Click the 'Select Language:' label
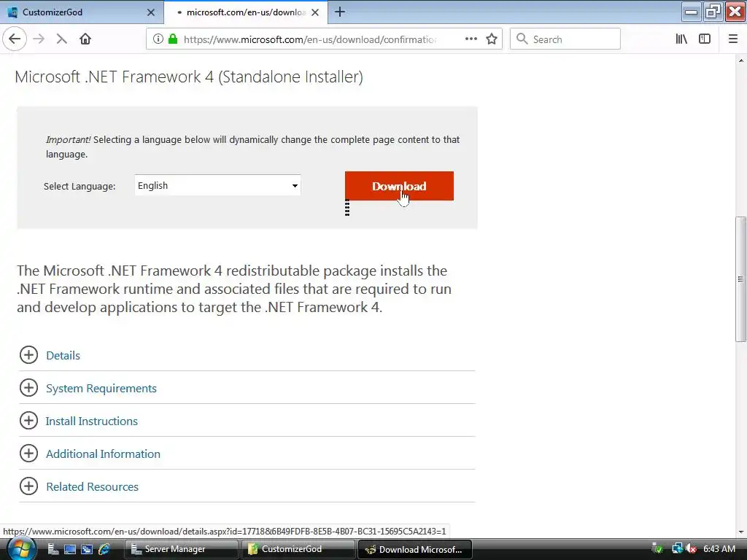This screenshot has height=560, width=747. coord(80,186)
